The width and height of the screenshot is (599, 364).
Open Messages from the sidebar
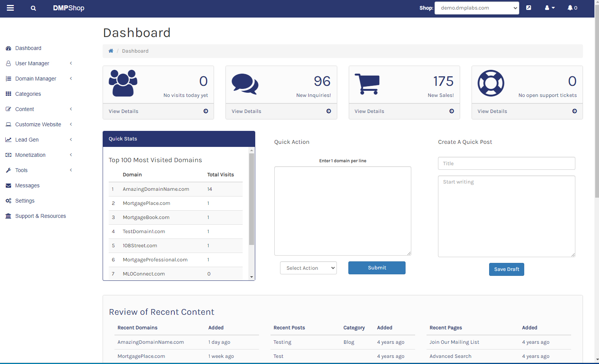pyautogui.click(x=27, y=185)
